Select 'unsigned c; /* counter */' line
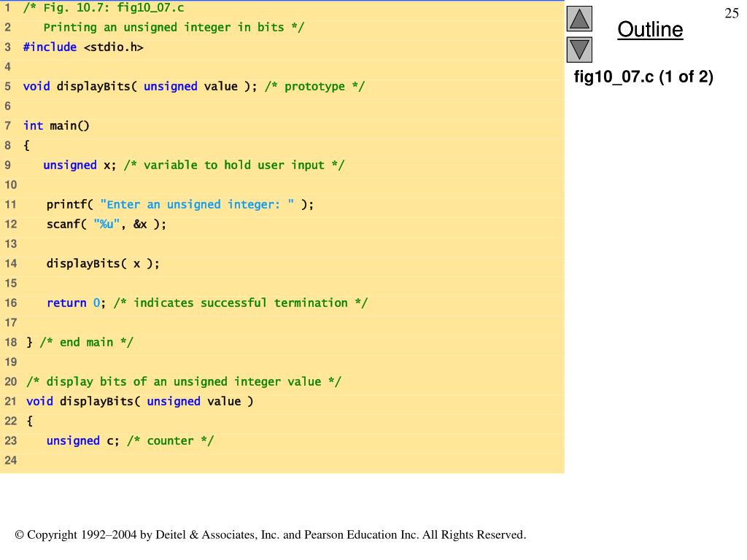Screen dimensions: 747x560 click(x=130, y=441)
